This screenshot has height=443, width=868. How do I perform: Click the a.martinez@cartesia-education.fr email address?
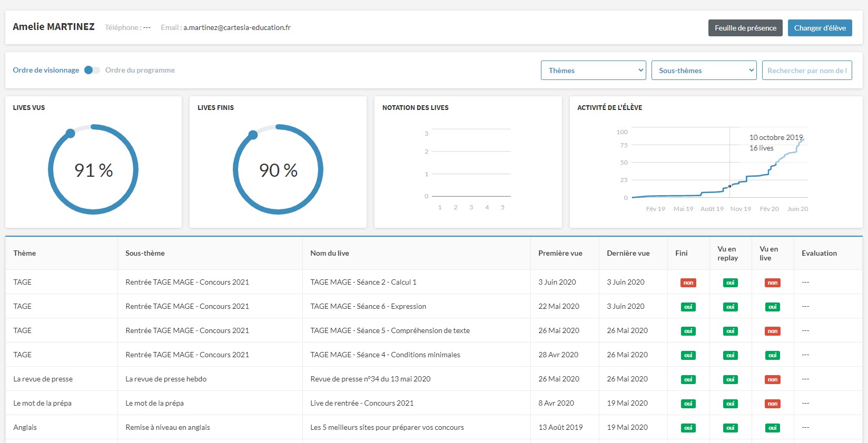tap(237, 27)
